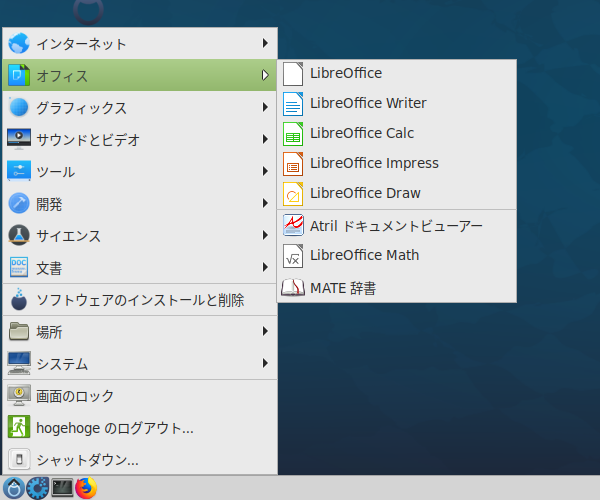
Task: Click the blank LibreOffice document icon
Action: pyautogui.click(x=293, y=74)
